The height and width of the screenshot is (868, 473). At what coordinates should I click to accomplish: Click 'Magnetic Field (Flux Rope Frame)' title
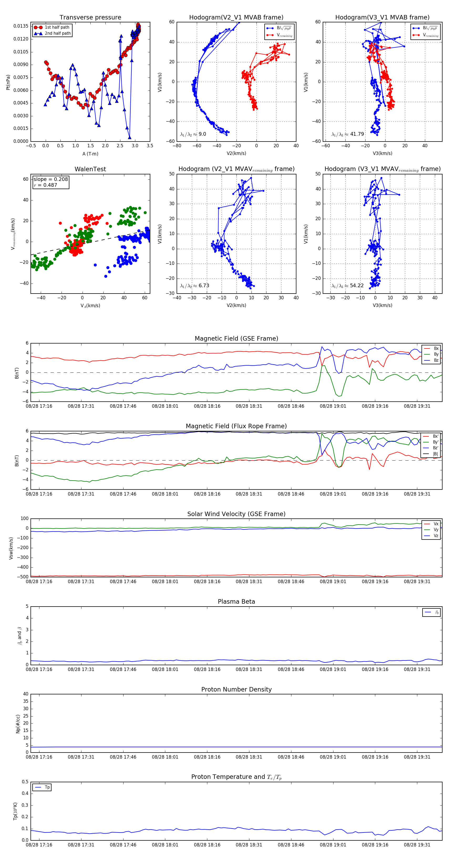click(236, 426)
